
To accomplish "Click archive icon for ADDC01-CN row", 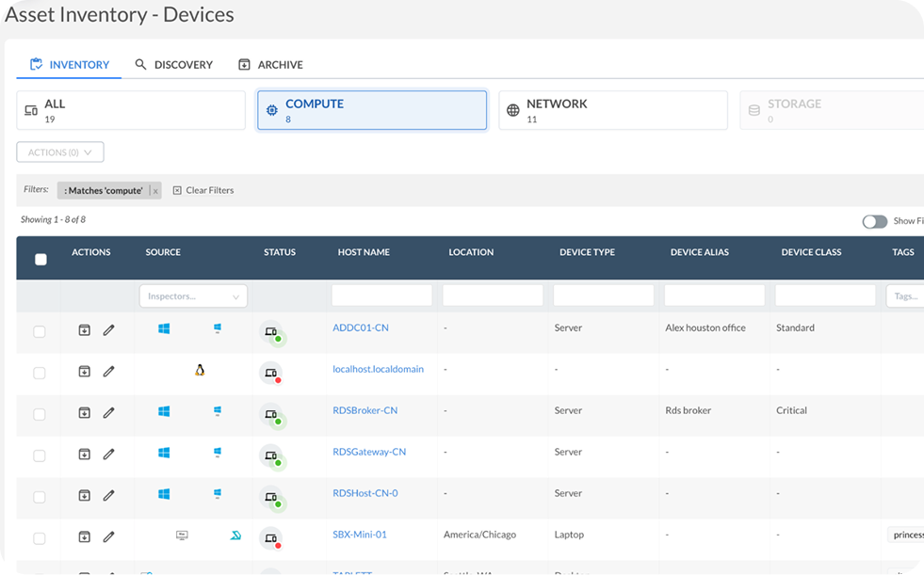I will click(x=84, y=330).
